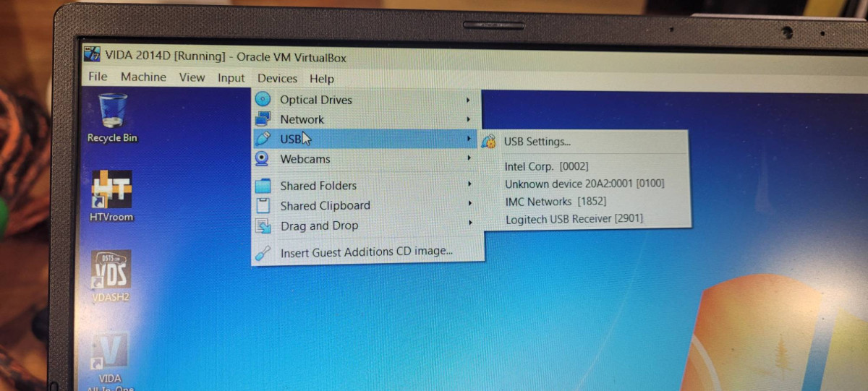Attach Unknown device 20A2:0001 [0100]
The height and width of the screenshot is (391, 868).
(x=585, y=184)
